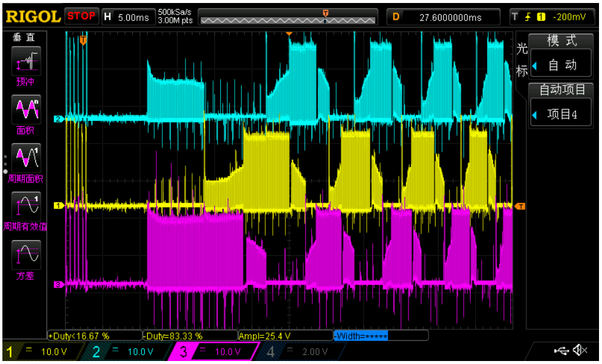Click channel 1 yellow ground level marker
Viewport: 602px width, 364px height.
[x=59, y=206]
